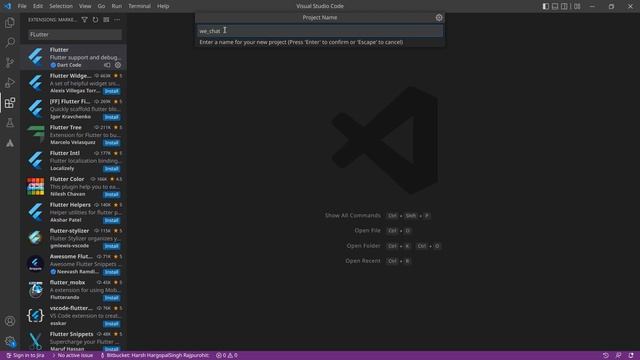Select the Flutter Color extension icon

[36, 186]
